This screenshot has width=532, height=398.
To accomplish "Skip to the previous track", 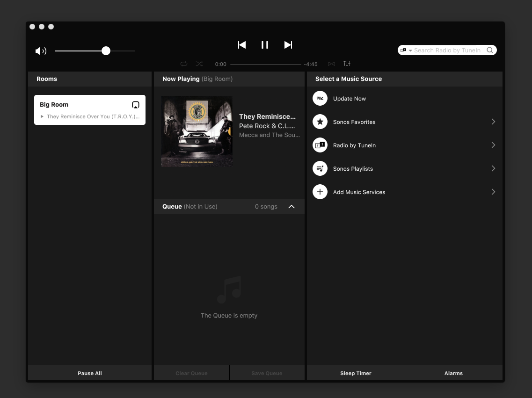I will pyautogui.click(x=242, y=45).
